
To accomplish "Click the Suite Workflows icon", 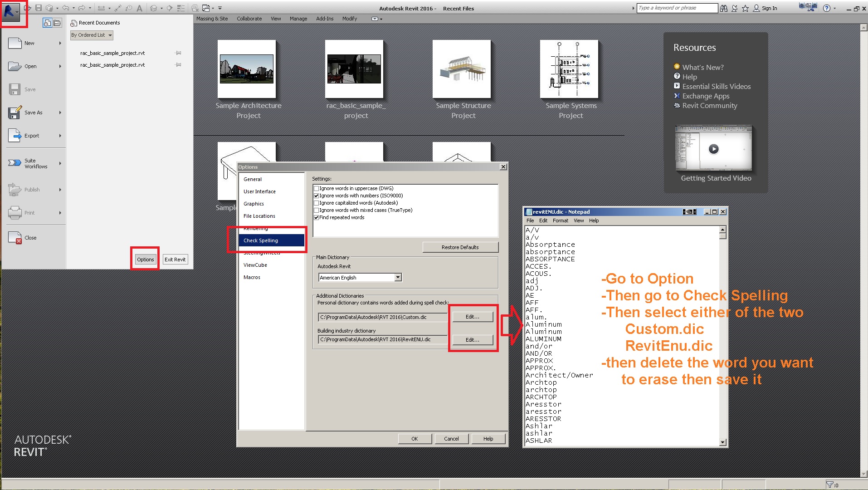I will [x=15, y=163].
